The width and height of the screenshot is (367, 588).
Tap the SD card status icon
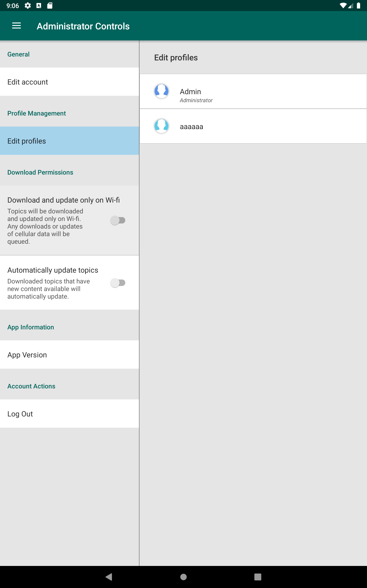[x=50, y=6]
